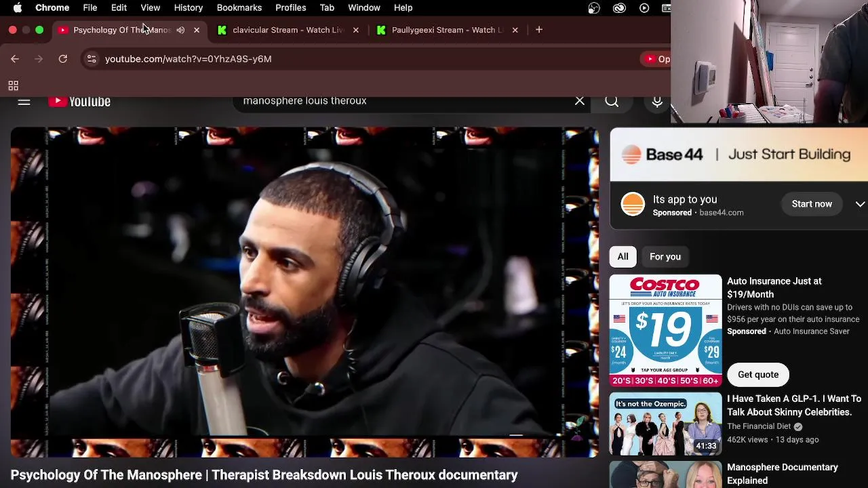Image resolution: width=868 pixels, height=488 pixels.
Task: Open Manosphere Documentary Explained thumbnail
Action: point(665,474)
